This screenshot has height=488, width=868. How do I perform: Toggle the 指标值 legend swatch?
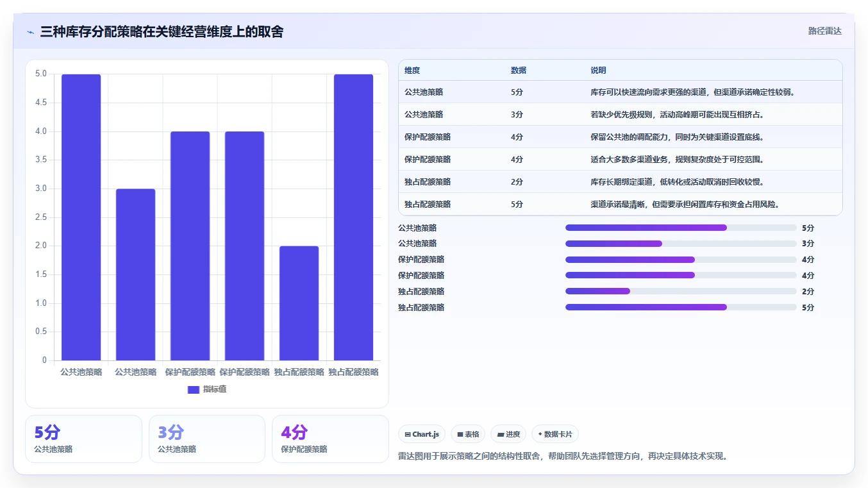[194, 390]
